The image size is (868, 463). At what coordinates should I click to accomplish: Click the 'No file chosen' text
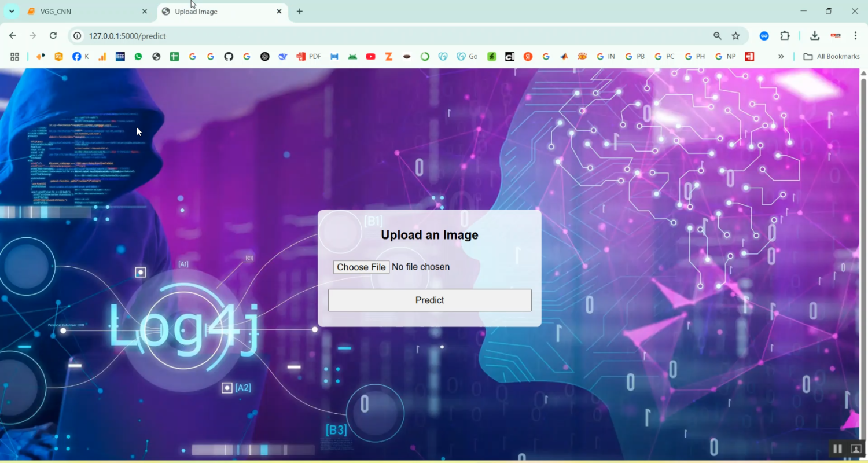(421, 267)
